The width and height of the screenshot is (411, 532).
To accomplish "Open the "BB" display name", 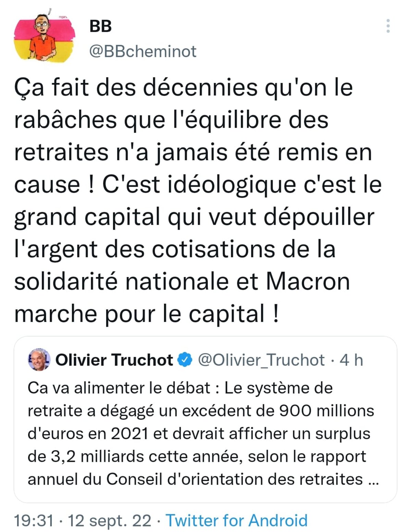I will (x=100, y=26).
